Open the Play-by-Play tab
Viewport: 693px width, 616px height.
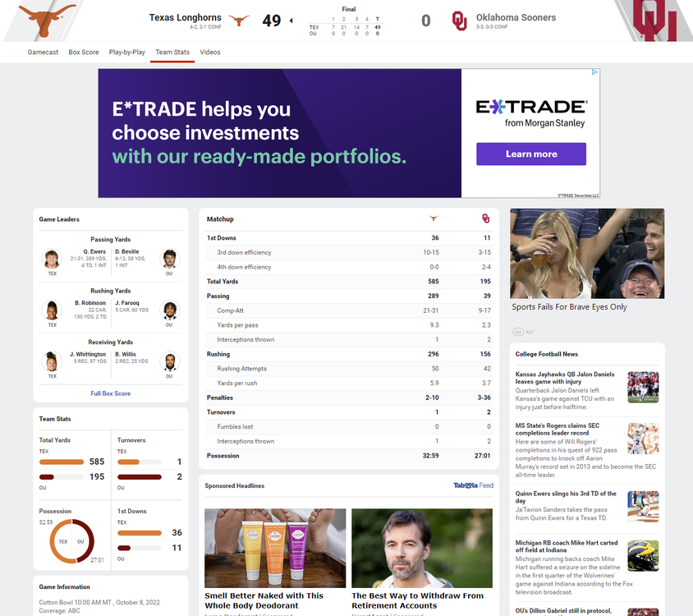tap(127, 53)
